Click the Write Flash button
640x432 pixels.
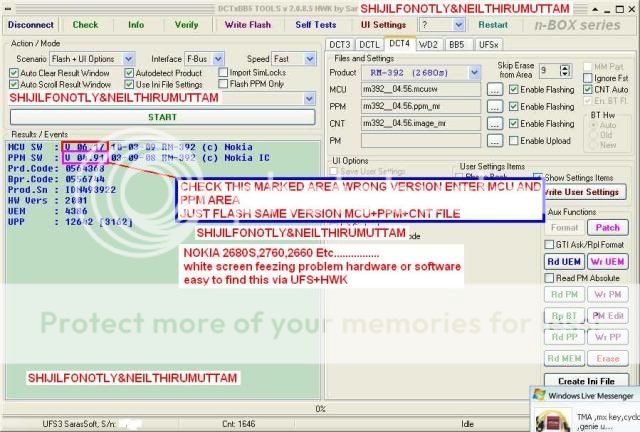point(248,25)
